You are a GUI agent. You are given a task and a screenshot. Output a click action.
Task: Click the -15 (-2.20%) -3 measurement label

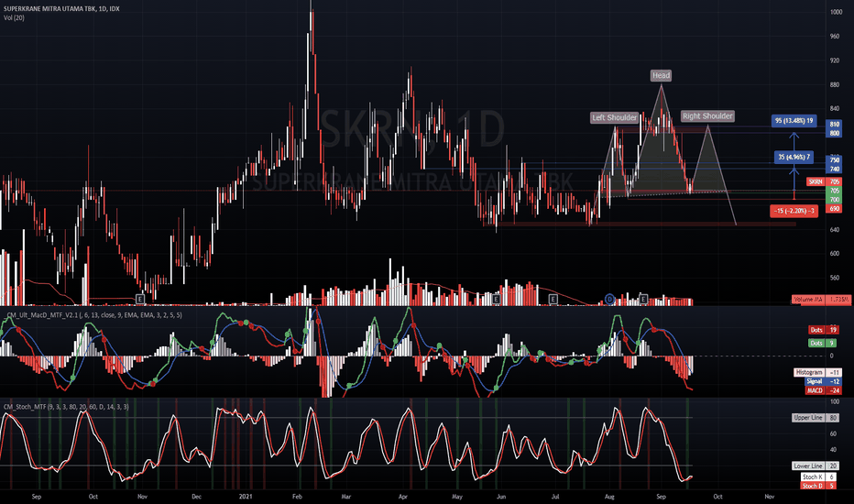pyautogui.click(x=794, y=211)
